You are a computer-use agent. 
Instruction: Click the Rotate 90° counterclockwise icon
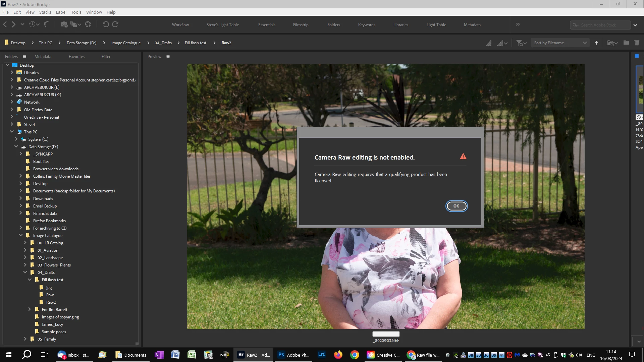(x=106, y=24)
